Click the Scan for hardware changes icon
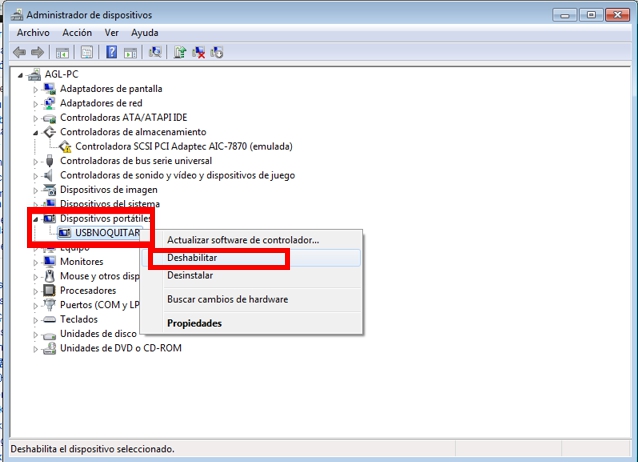This screenshot has height=462, width=638. click(153, 52)
